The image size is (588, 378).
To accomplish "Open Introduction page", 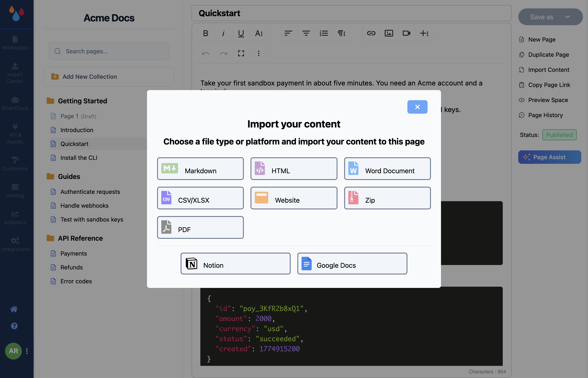I will (72, 130).
